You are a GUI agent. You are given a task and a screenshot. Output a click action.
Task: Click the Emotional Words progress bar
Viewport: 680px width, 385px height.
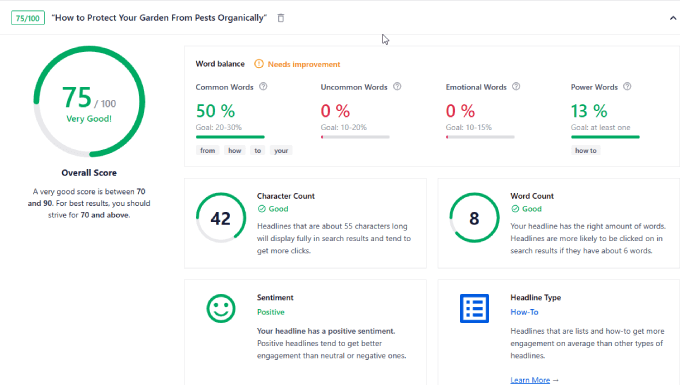[480, 137]
